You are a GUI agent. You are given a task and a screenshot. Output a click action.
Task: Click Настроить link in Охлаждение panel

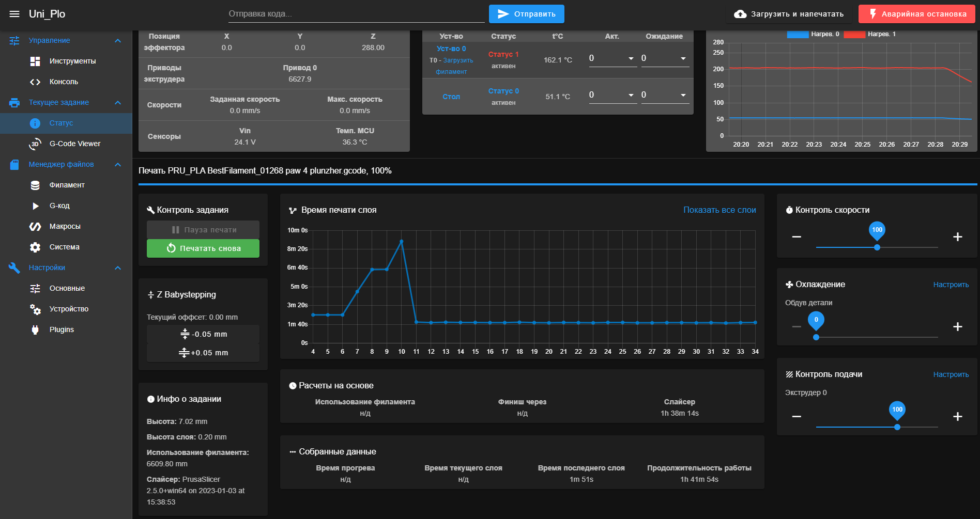951,285
